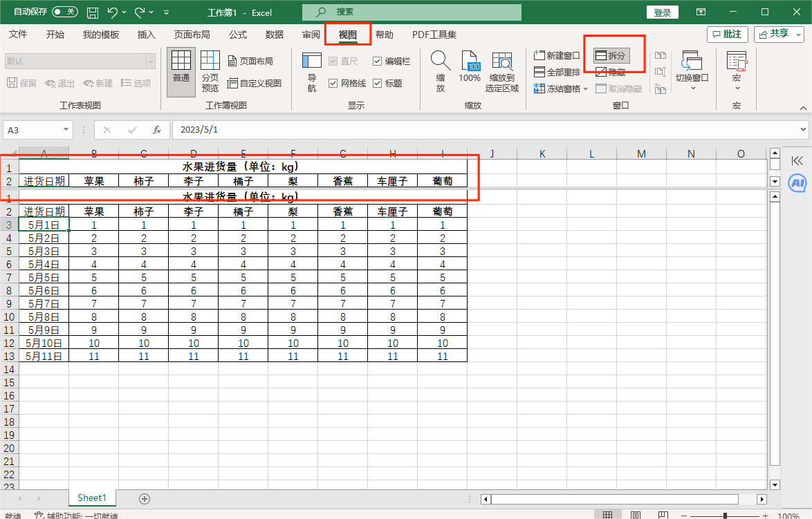Expand the Name Box dropdown arrow

tap(66, 129)
